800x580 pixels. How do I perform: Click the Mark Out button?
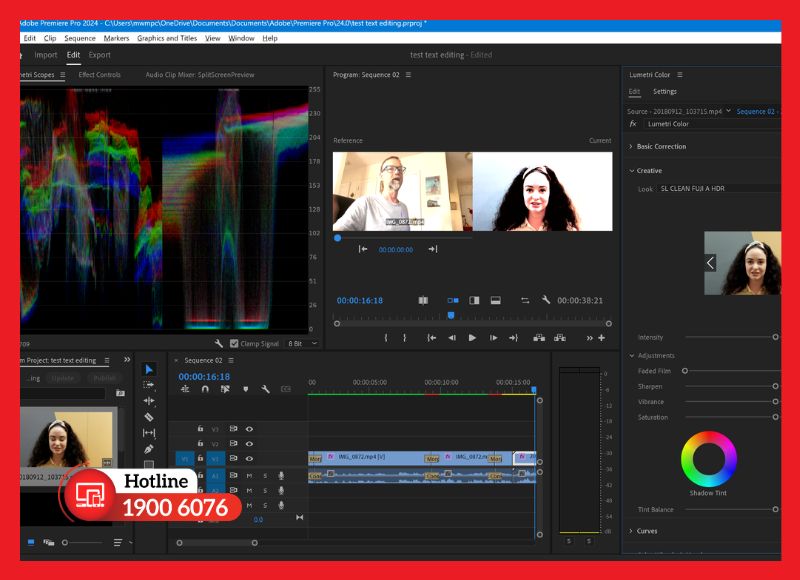pos(405,338)
